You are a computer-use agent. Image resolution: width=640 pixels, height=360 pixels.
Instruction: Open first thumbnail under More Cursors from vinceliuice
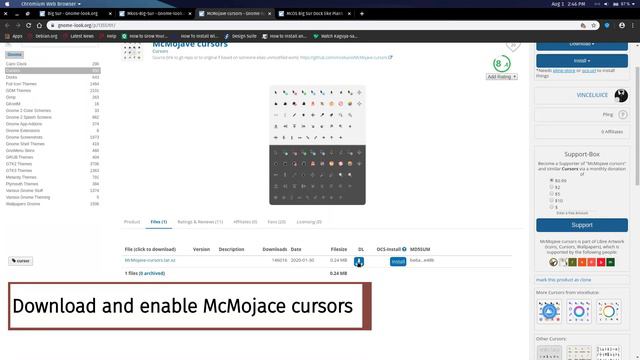pyautogui.click(x=549, y=311)
